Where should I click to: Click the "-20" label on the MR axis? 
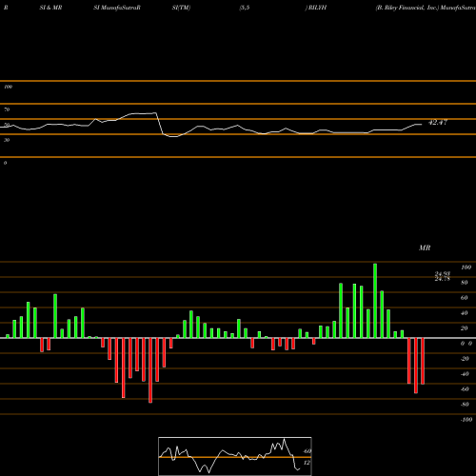point(465,359)
